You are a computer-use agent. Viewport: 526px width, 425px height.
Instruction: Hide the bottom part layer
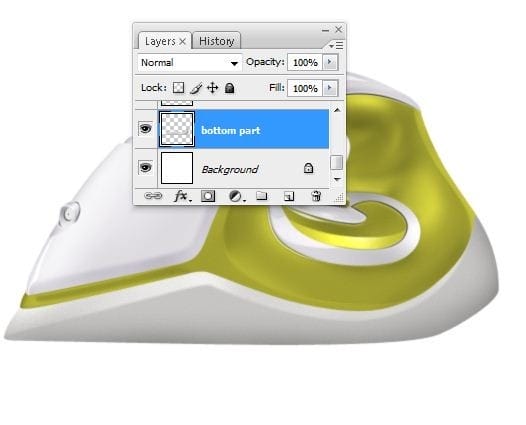coord(145,128)
